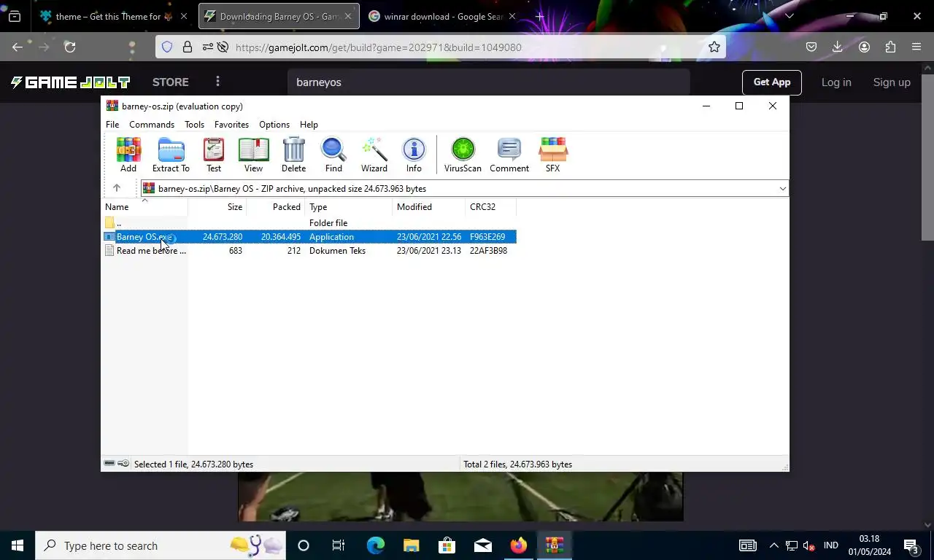
Task: Open the Commands menu
Action: click(152, 125)
